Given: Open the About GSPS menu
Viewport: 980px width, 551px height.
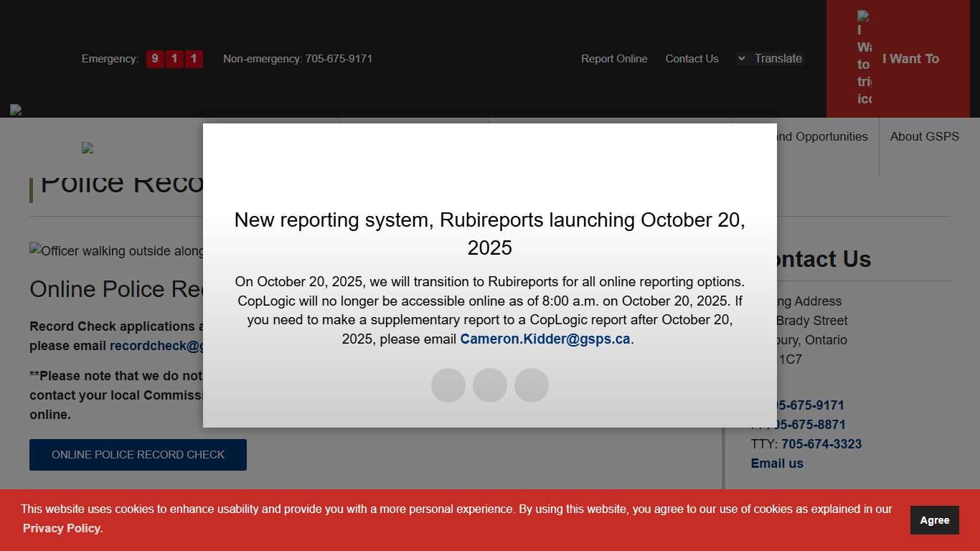Looking at the screenshot, I should pyautogui.click(x=925, y=136).
